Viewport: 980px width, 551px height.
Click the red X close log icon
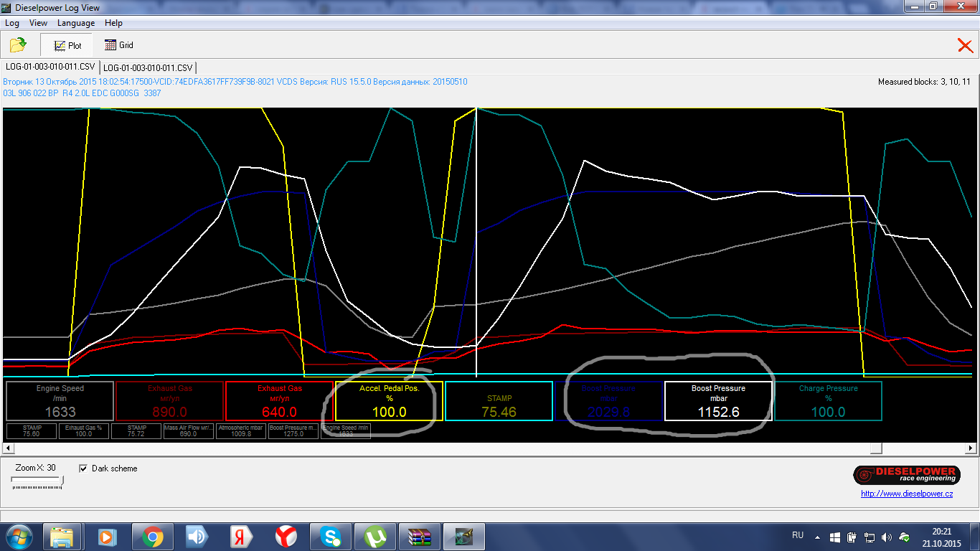965,46
